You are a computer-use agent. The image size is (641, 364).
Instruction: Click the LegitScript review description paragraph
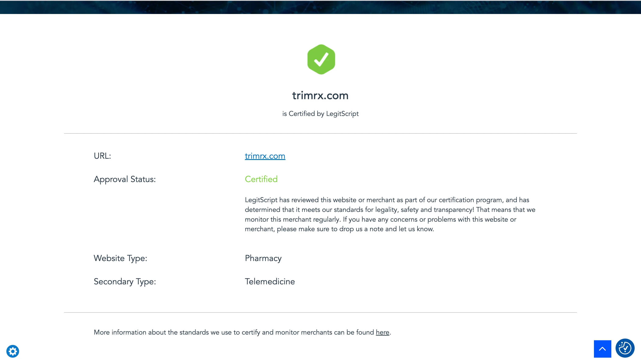(x=390, y=214)
